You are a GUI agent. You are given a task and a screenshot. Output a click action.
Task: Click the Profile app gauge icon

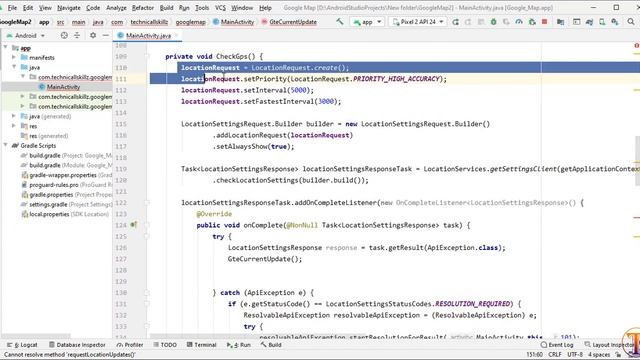click(519, 22)
